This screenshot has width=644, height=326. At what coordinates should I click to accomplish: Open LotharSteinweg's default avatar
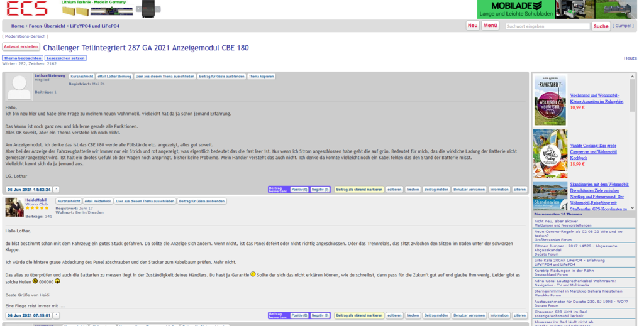point(19,87)
